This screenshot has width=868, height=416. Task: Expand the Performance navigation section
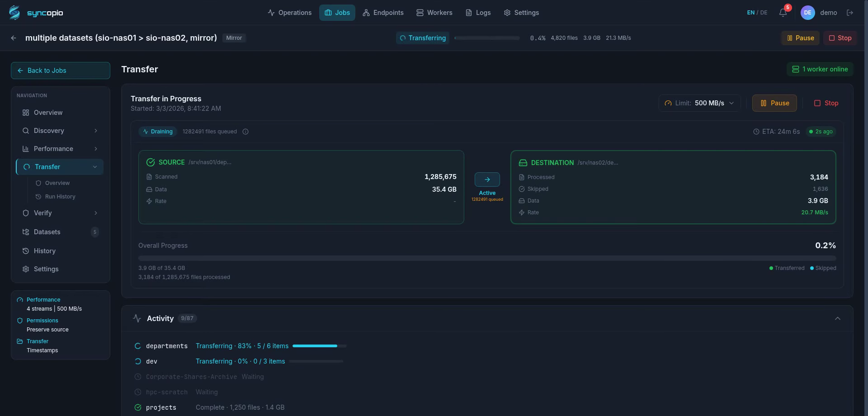[x=96, y=149]
